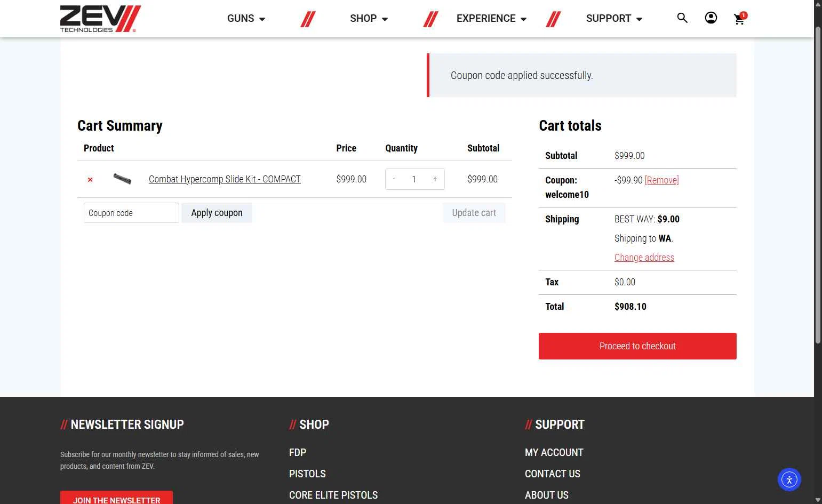
Task: Open the user account icon
Action: point(711,18)
